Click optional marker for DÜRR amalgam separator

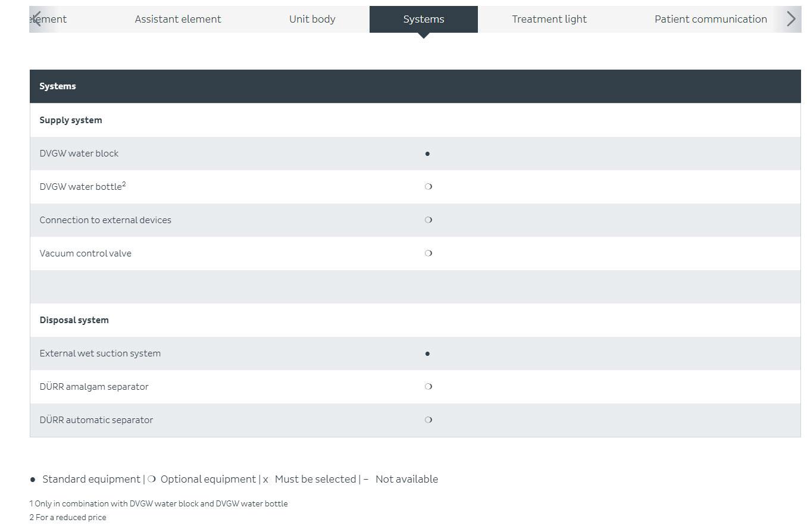(x=428, y=387)
